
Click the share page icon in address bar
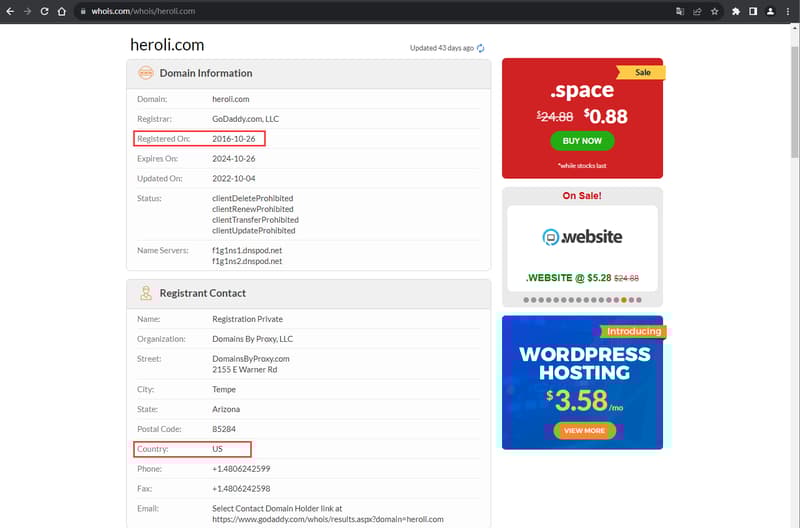coord(697,11)
